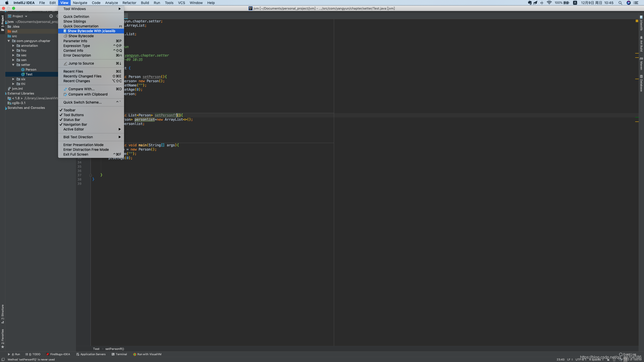Click Run with VisualVM button

pos(147,354)
